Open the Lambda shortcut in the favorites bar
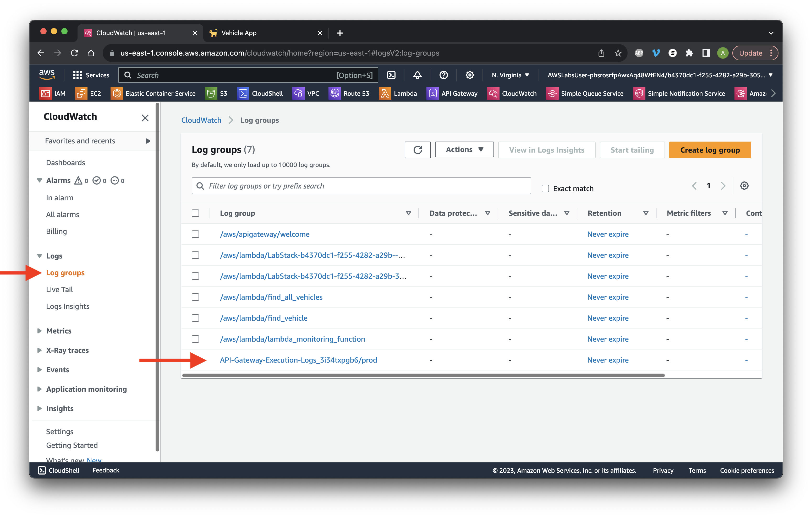Screen dimensions: 812x517 tap(398, 94)
